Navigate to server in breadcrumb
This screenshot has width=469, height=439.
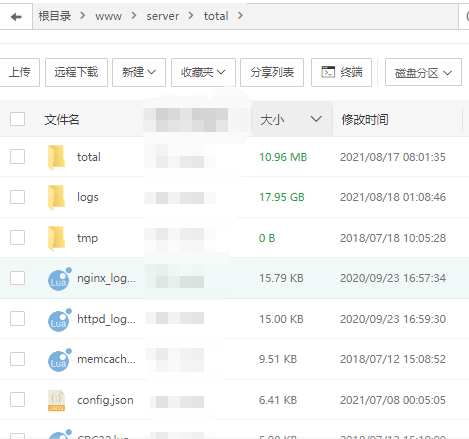tap(163, 16)
